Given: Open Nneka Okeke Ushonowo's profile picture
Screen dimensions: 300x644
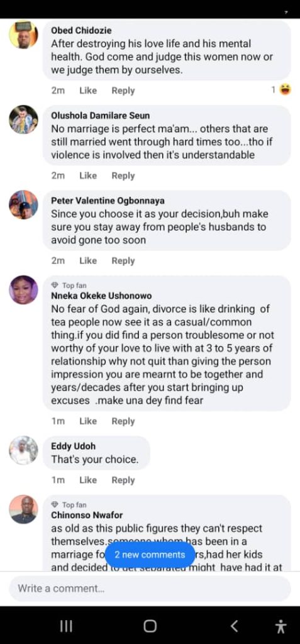Looking at the screenshot, I should coord(23,290).
